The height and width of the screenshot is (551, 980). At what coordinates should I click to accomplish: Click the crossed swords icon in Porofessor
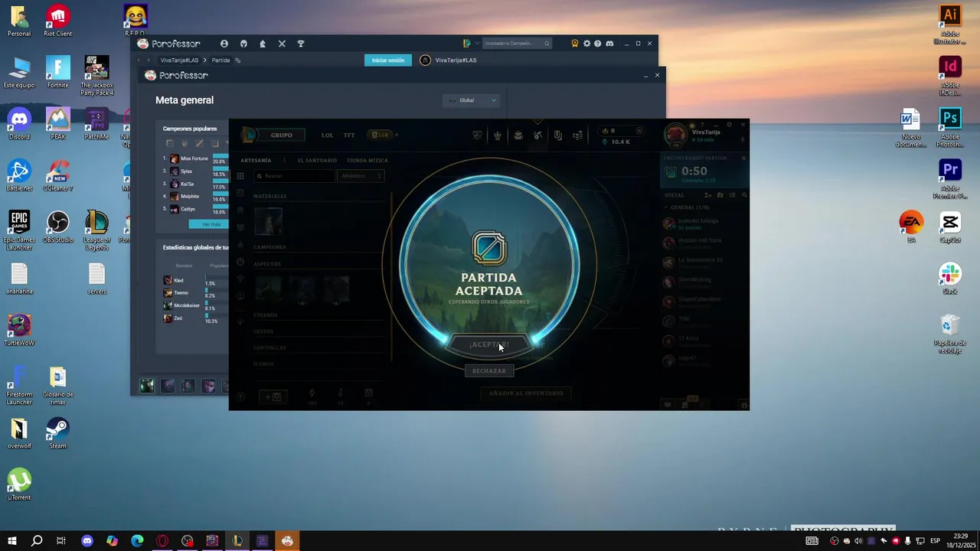[x=282, y=44]
